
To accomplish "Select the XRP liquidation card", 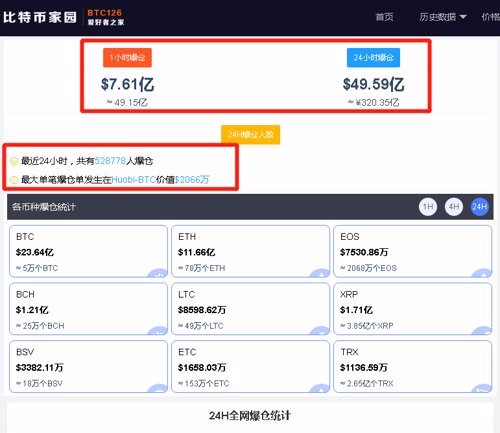I will pyautogui.click(x=413, y=309).
